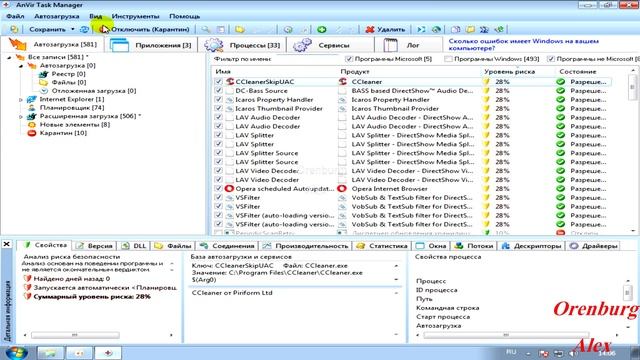The height and width of the screenshot is (360, 640).
Task: Open the Сохранить dropdown arrow
Action: click(73, 29)
